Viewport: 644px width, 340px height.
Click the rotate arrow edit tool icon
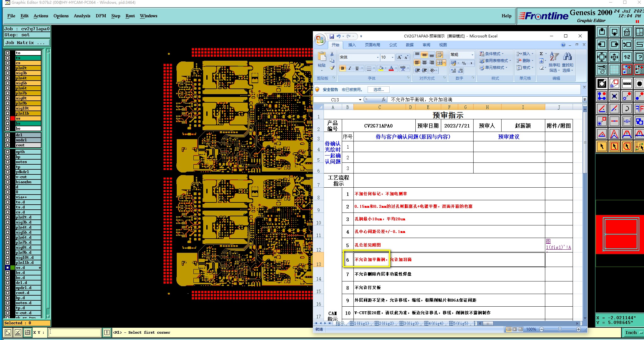627,109
